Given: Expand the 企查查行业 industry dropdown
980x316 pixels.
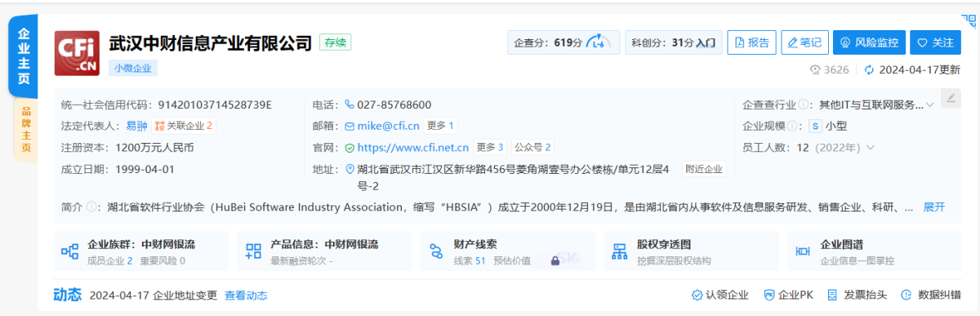Looking at the screenshot, I should 929,105.
